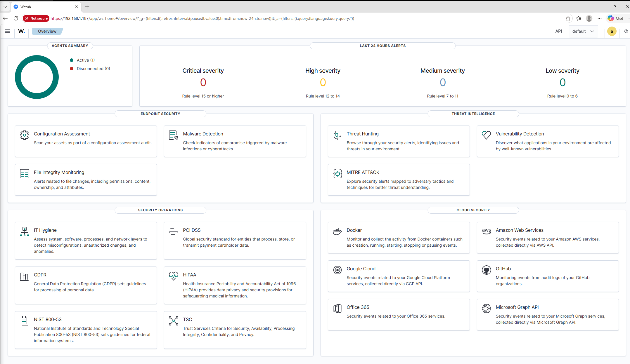Click the Active (1) agents legend entry
630x364 pixels.
82,60
